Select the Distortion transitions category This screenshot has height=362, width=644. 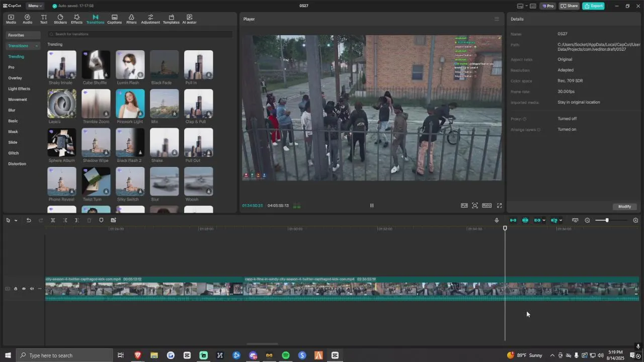pos(17,164)
